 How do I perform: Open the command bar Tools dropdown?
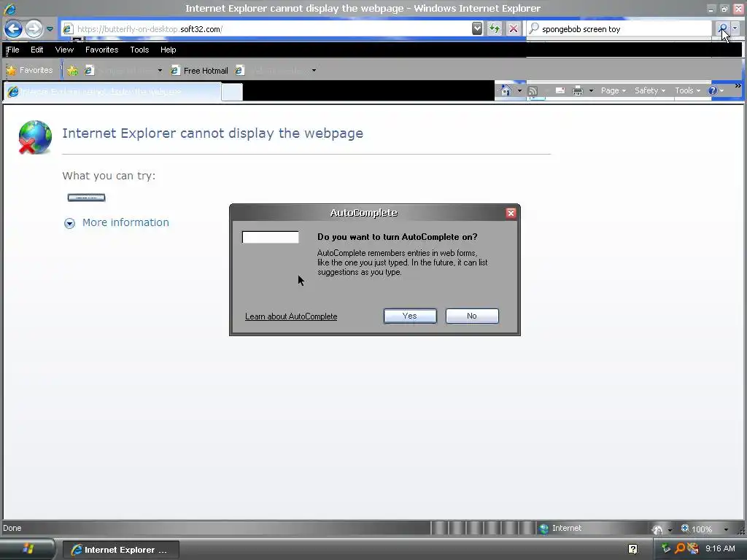687,90
